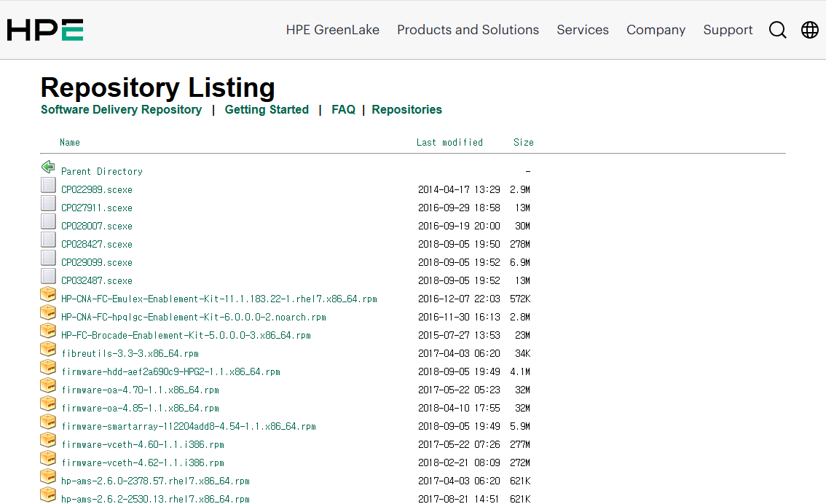Image resolution: width=826 pixels, height=504 pixels.
Task: Click file icon beside CP028427.scexe
Action: pos(48,240)
